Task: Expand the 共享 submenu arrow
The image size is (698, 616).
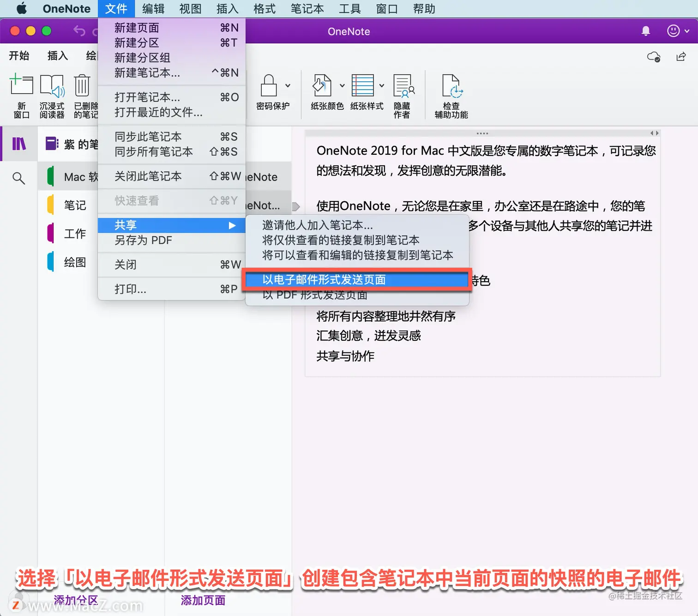Action: pyautogui.click(x=232, y=225)
